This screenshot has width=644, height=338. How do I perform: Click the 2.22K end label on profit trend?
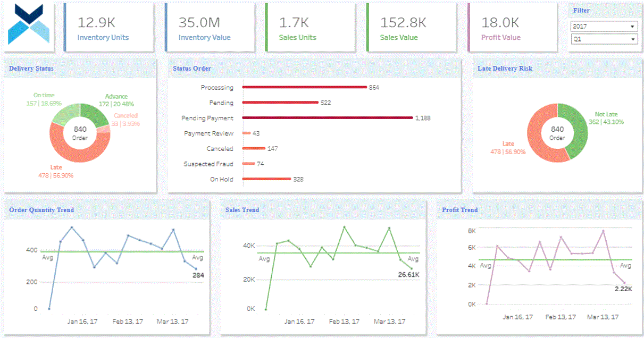tap(624, 289)
